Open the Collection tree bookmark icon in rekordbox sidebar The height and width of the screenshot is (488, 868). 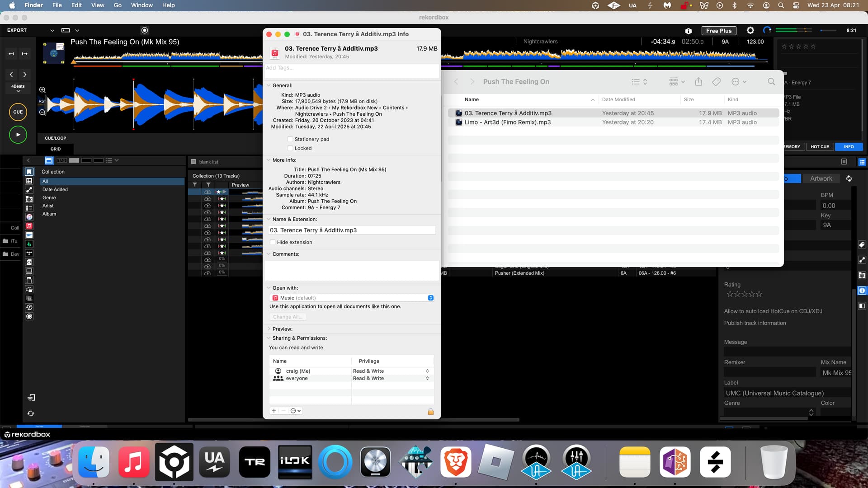[29, 172]
